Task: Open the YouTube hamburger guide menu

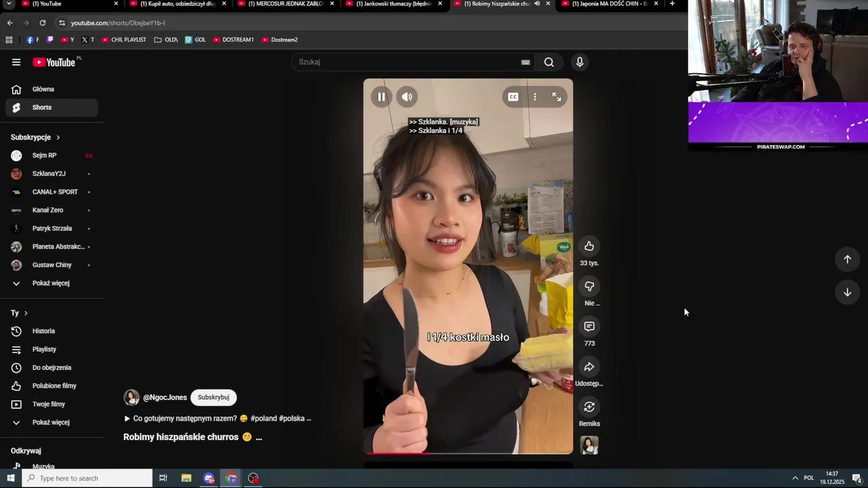Action: 16,62
